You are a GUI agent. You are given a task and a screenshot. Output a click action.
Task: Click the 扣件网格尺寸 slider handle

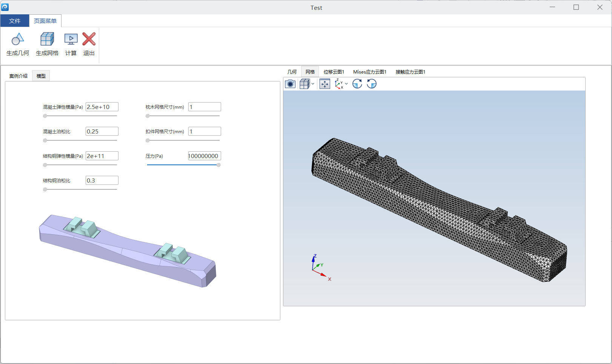[148, 140]
